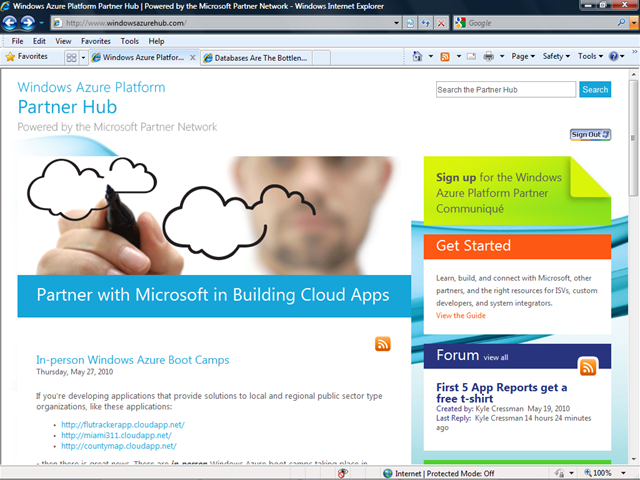640x480 pixels.
Task: Click the browser Forward arrow button
Action: pos(28,23)
